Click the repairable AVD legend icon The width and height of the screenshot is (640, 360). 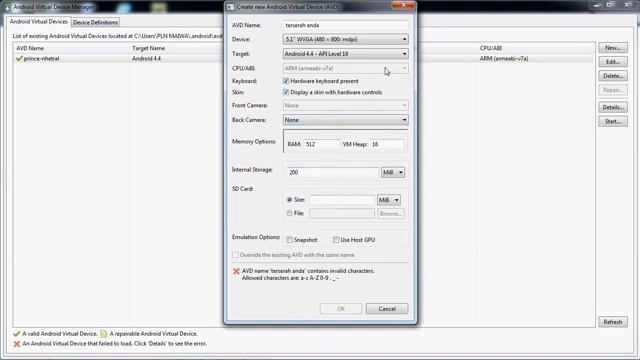104,334
